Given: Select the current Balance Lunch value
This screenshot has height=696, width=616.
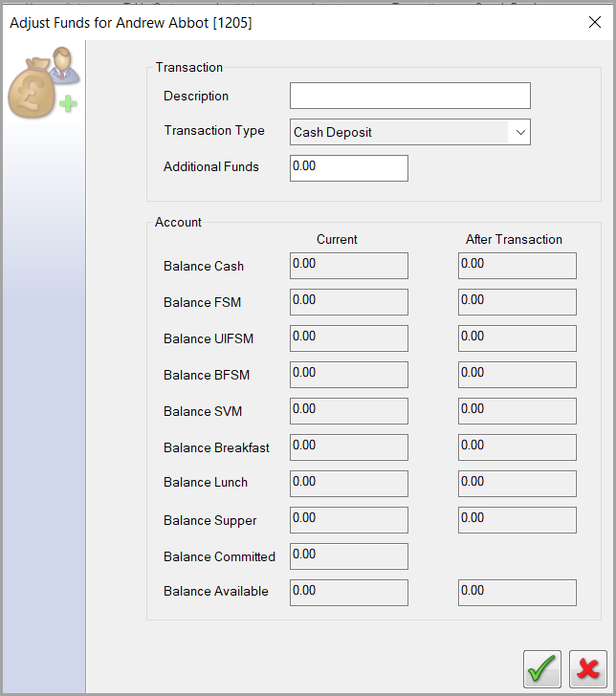Looking at the screenshot, I should click(348, 484).
